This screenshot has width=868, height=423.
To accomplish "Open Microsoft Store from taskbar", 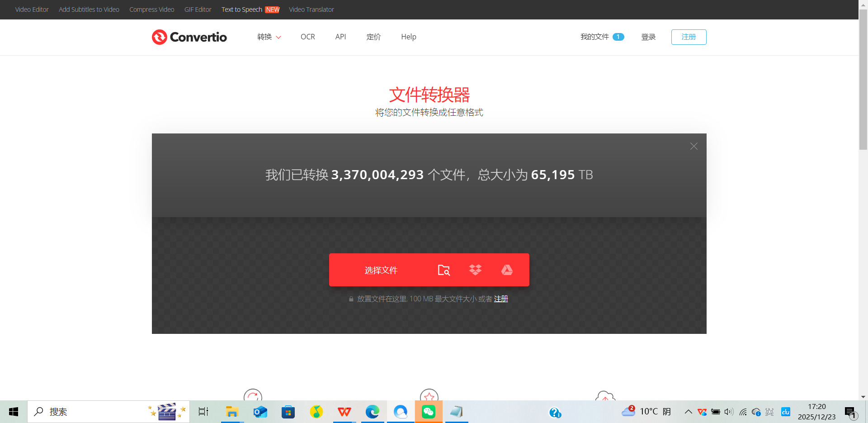I will pyautogui.click(x=288, y=412).
